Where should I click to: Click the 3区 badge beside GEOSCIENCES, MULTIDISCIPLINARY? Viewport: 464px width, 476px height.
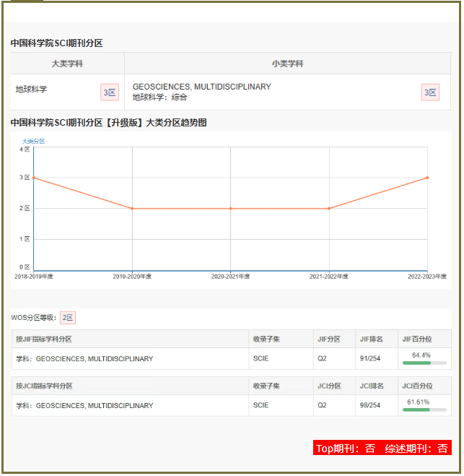(x=430, y=92)
